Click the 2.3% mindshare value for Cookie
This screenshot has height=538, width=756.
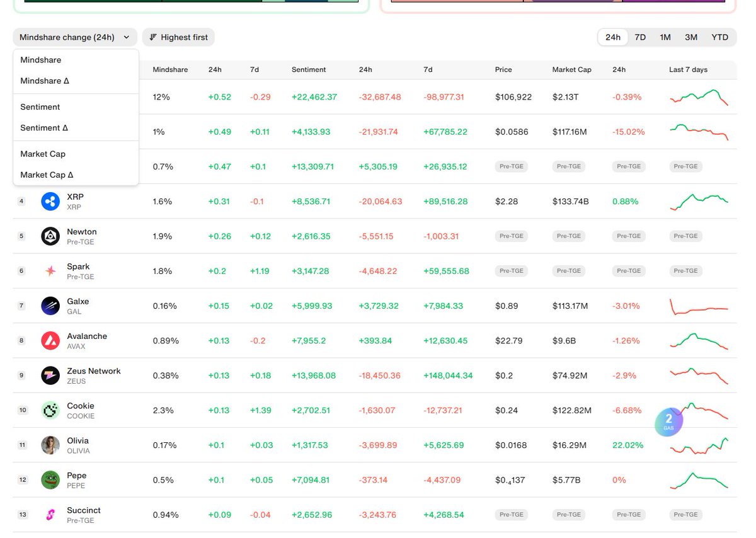(163, 410)
